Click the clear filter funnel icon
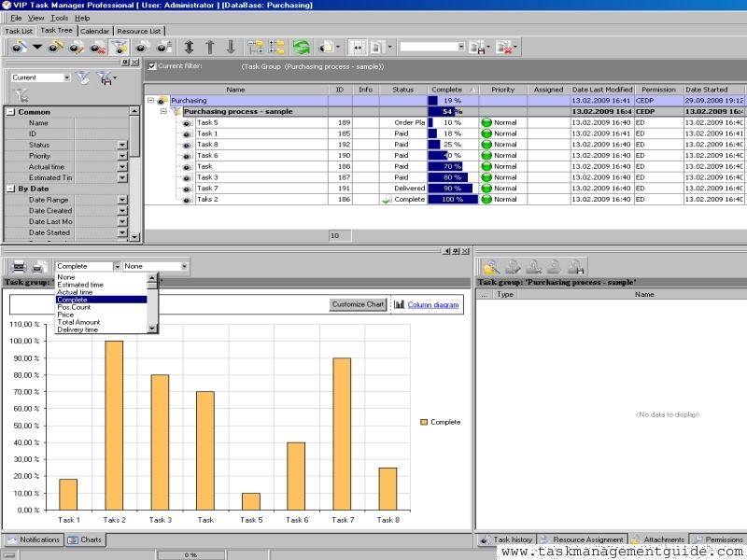747x560 pixels. tap(21, 96)
